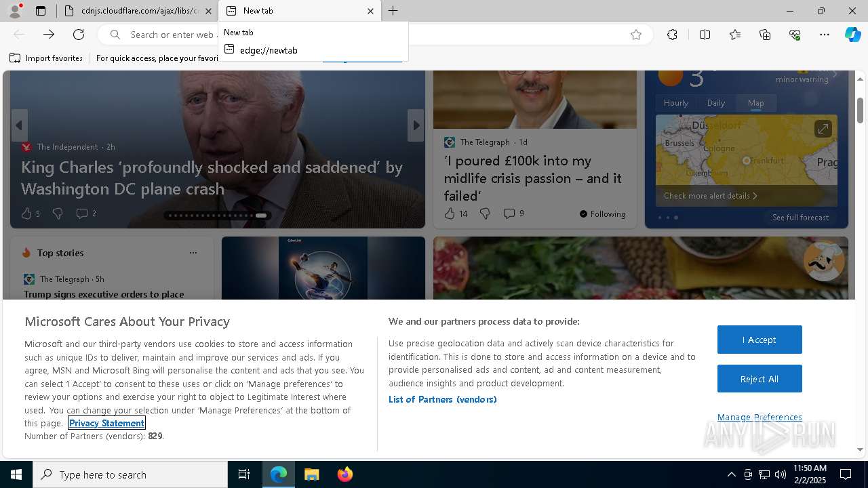Toggle Following for The Telegraph
This screenshot has height=488, width=868.
click(603, 214)
